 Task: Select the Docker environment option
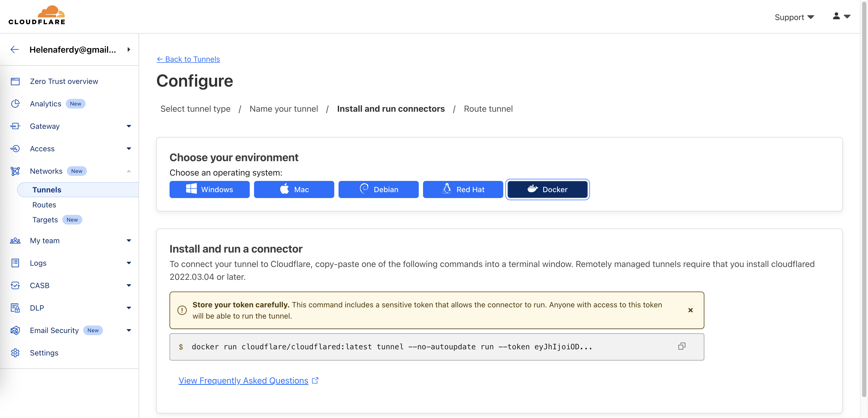pos(547,189)
